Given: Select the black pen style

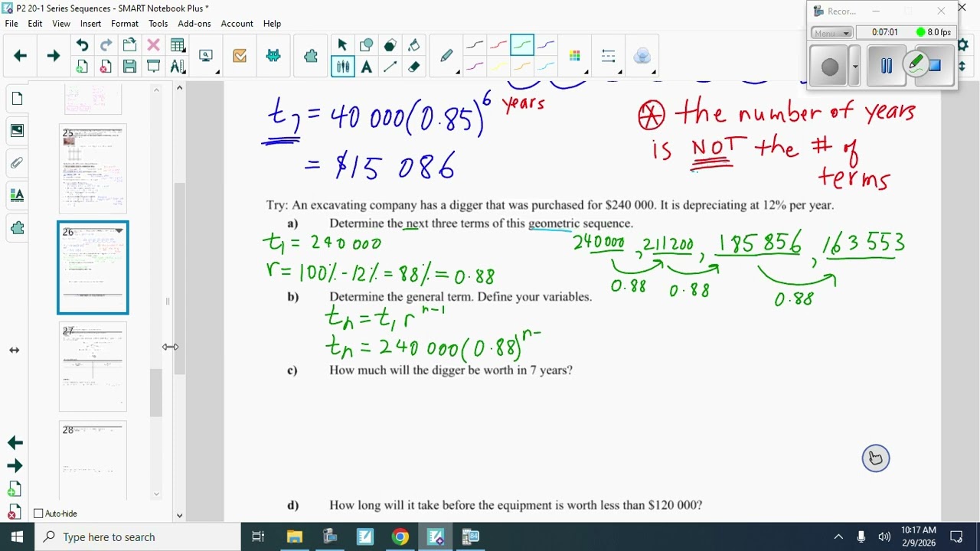Looking at the screenshot, I should [x=475, y=45].
